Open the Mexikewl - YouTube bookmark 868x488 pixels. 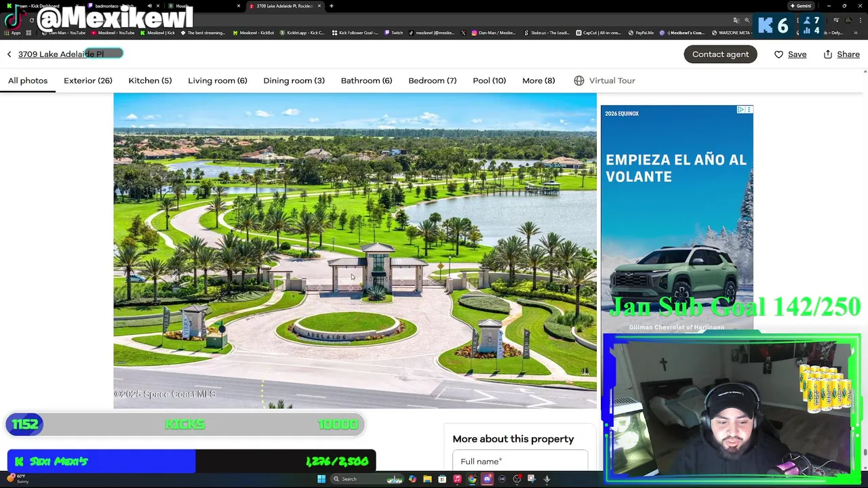coord(113,33)
